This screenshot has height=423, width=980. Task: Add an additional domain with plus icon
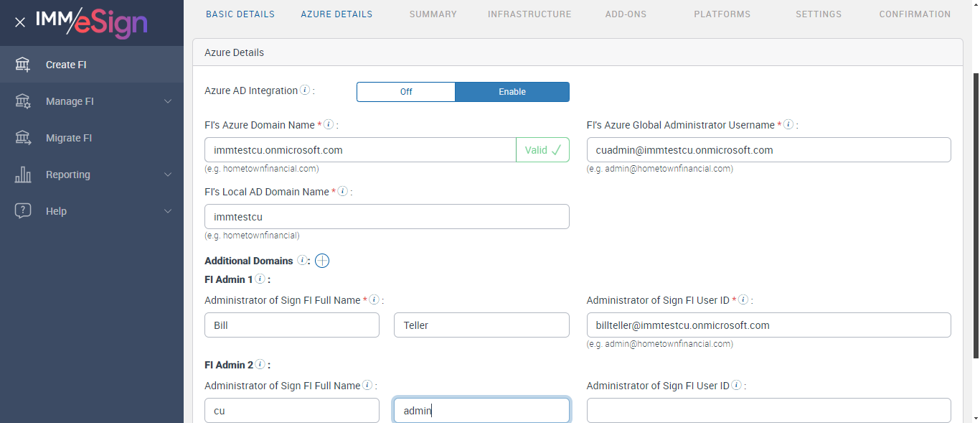click(x=322, y=261)
